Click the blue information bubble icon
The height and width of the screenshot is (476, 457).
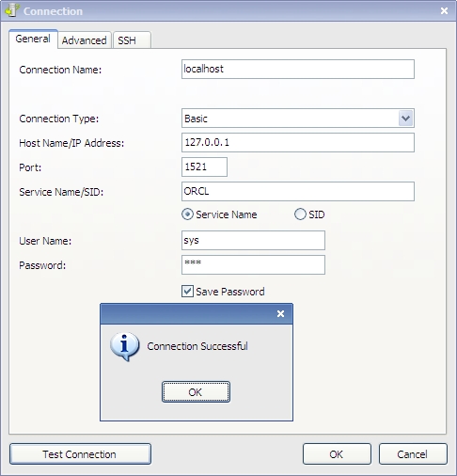click(x=124, y=346)
